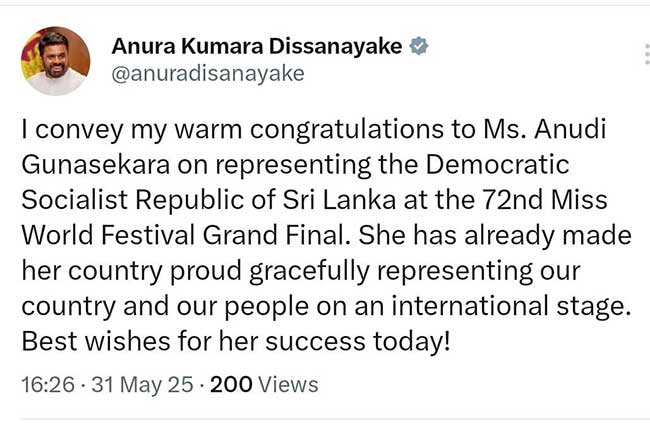
Task: Open the @anuradisanayake handle link
Action: pyautogui.click(x=208, y=74)
